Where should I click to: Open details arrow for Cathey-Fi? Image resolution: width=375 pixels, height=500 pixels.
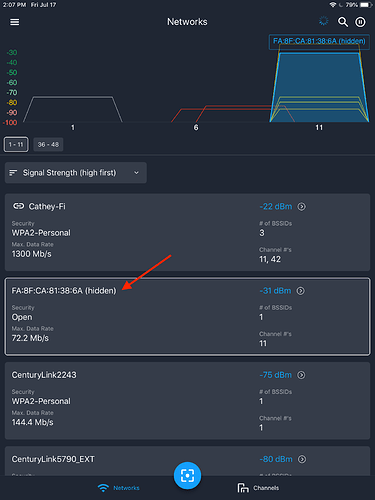click(x=302, y=207)
